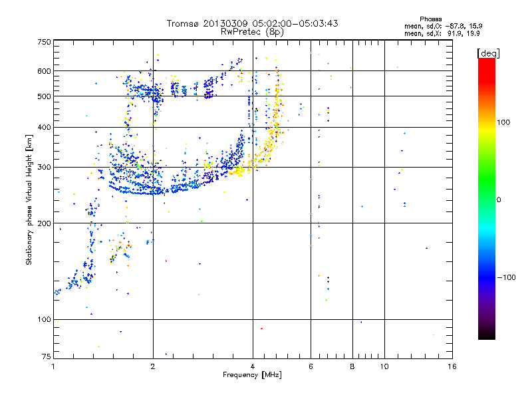
Task: Click the x-axis tick label '1'
Action: 53,366
